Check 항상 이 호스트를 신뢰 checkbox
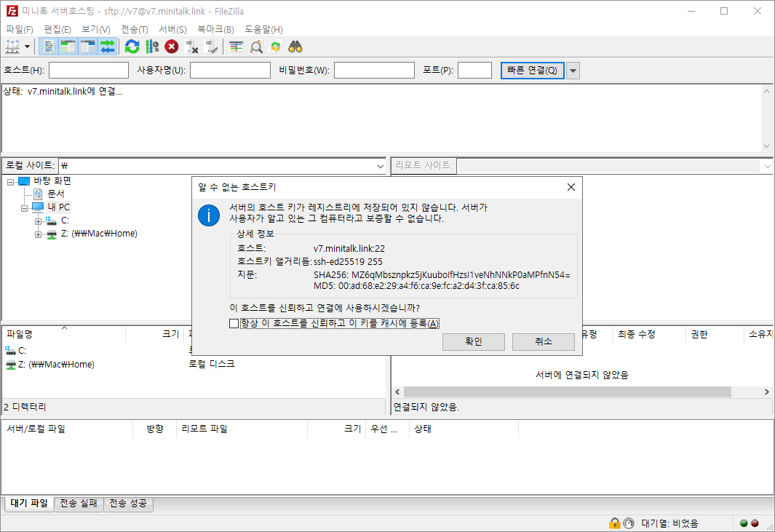775x532 pixels. point(234,323)
